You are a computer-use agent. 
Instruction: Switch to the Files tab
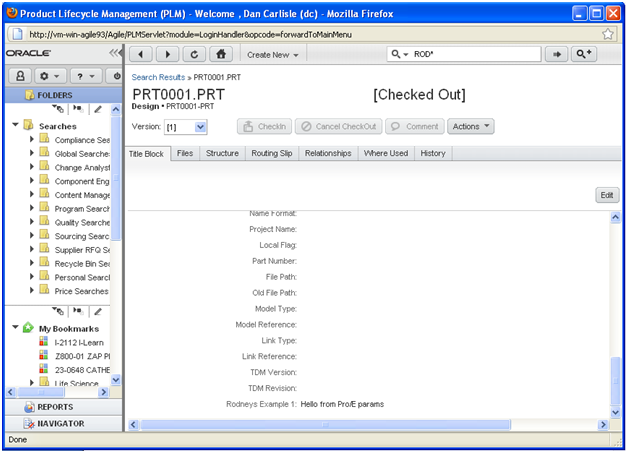click(185, 154)
